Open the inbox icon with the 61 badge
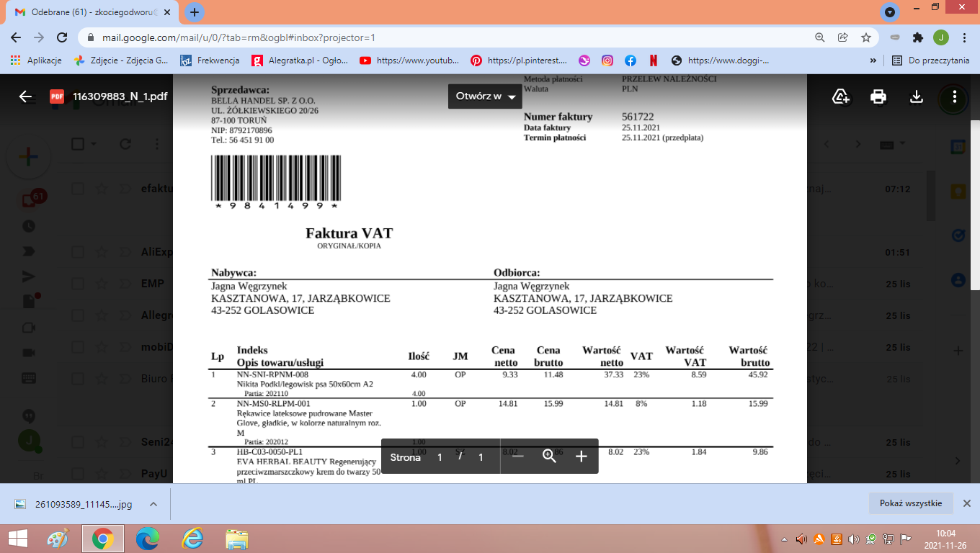This screenshot has height=553, width=980. [x=30, y=201]
